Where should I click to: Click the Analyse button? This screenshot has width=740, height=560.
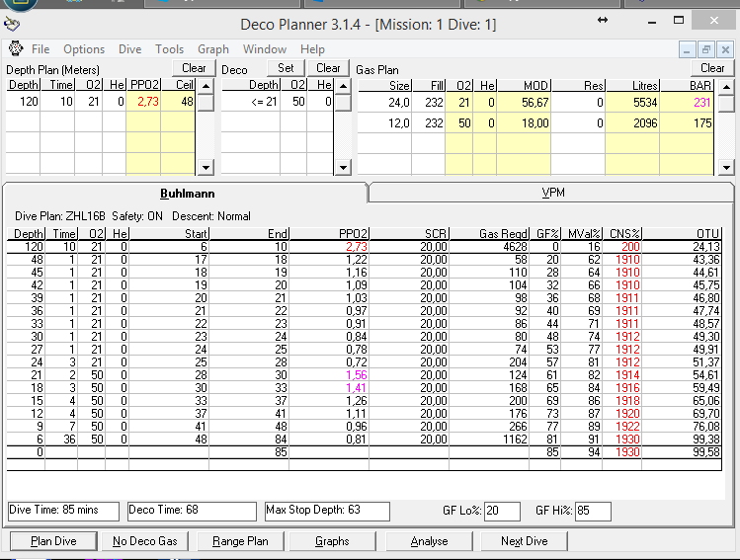[x=429, y=541]
